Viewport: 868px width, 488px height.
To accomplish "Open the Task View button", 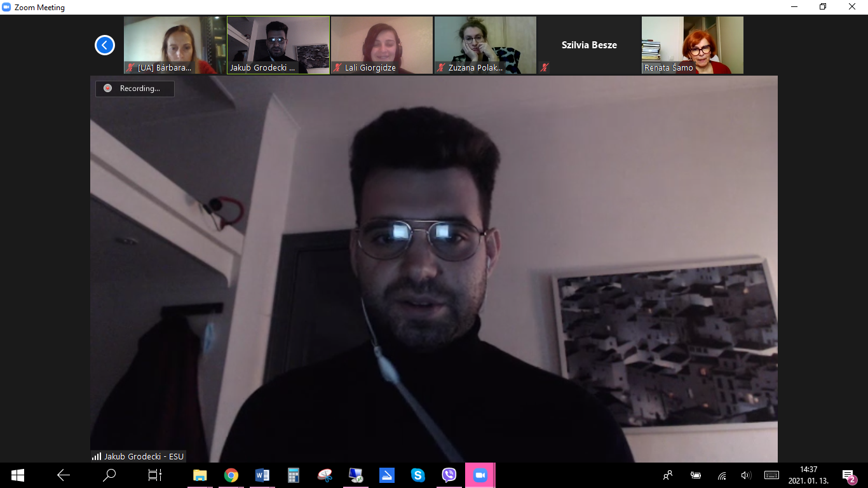I will pos(154,475).
